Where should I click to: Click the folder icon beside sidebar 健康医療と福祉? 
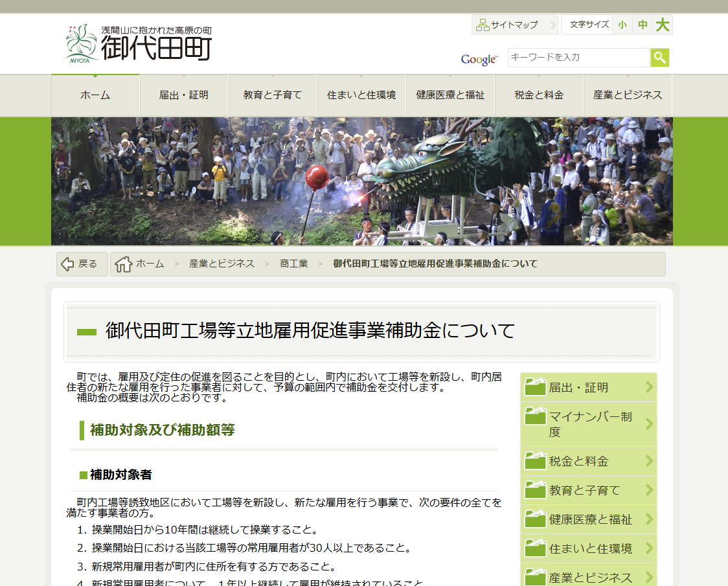(x=535, y=519)
